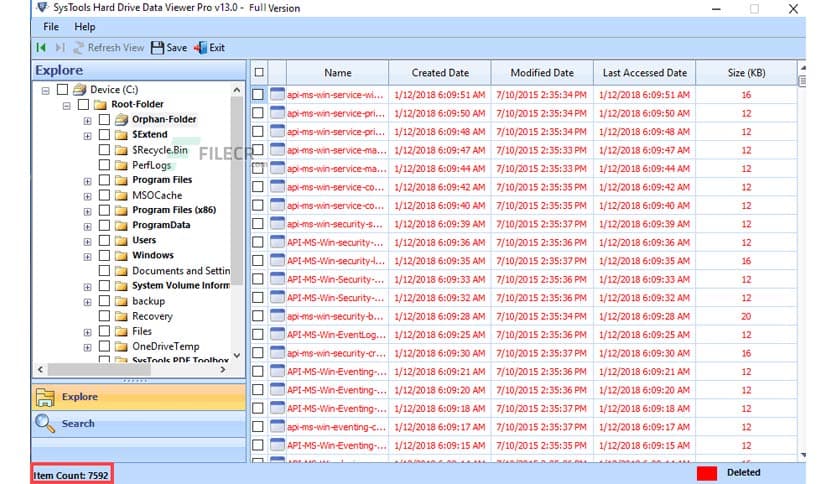Expand the MSOCache node

pos(87,197)
